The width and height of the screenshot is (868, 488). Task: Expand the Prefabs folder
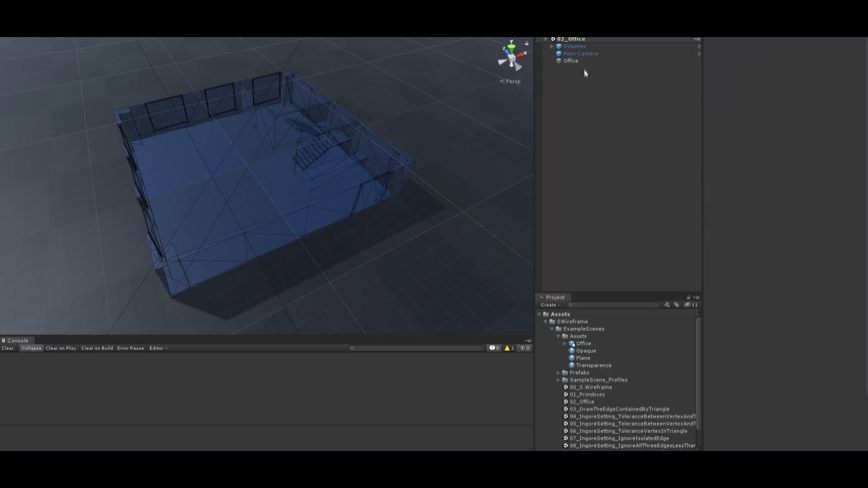(x=558, y=373)
